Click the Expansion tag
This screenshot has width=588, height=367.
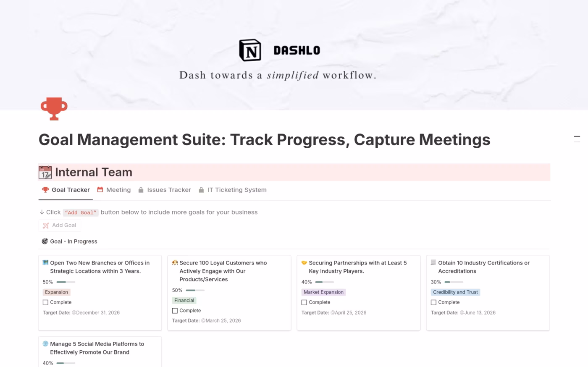[x=56, y=292]
